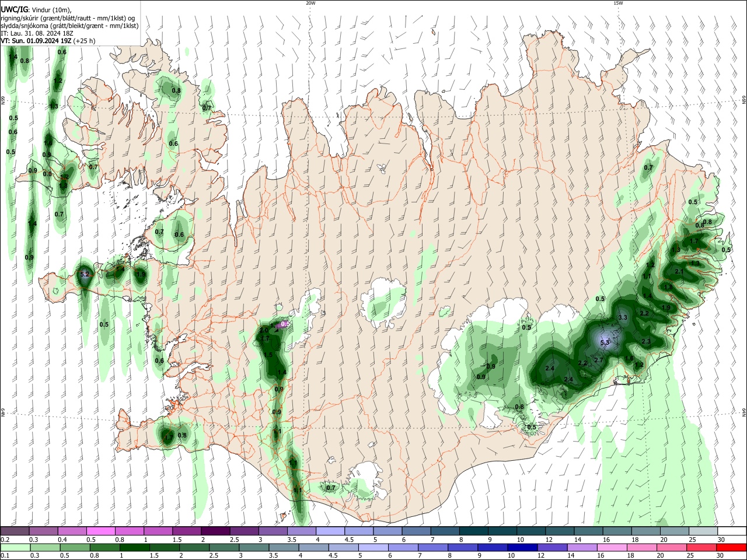Click the 2.7 precipitation value
This screenshot has width=747, height=560.
(x=598, y=360)
